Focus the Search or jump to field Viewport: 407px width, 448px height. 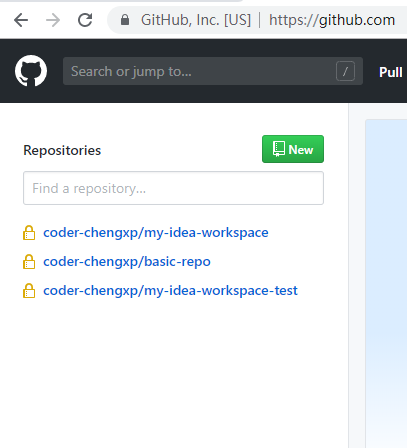tap(213, 71)
